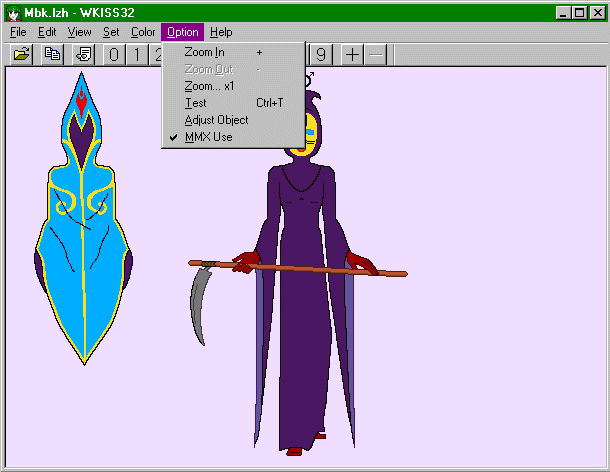Select set number 9 button
The width and height of the screenshot is (610, 472).
point(321,54)
